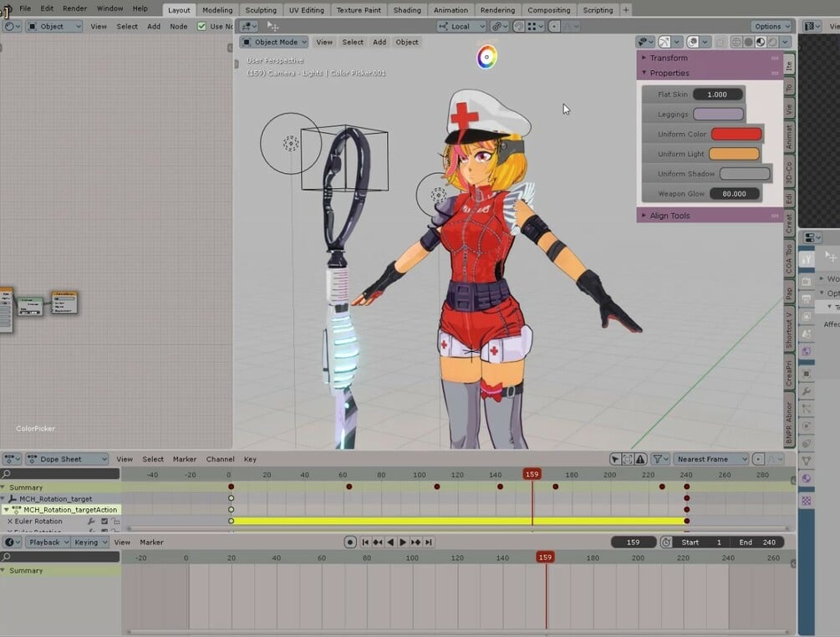Viewport: 840px width, 637px height.
Task: Click the End frame field
Action: tap(756, 543)
